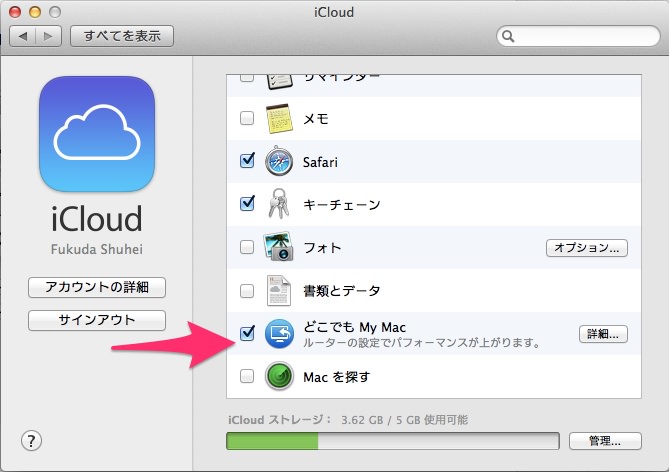Click the Mac を探す row label
Screen dimensions: 669x472
coord(336,377)
